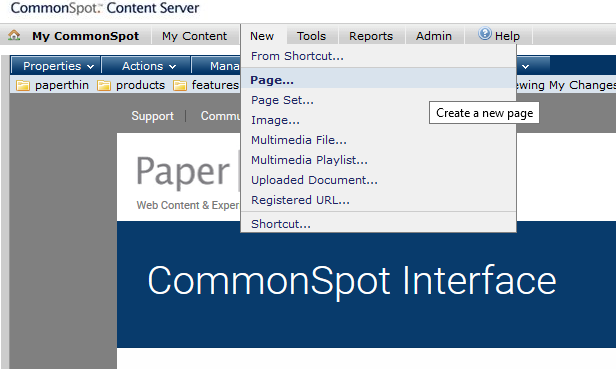The image size is (616, 369).
Task: Open My CommonSpot menu
Action: point(85,36)
